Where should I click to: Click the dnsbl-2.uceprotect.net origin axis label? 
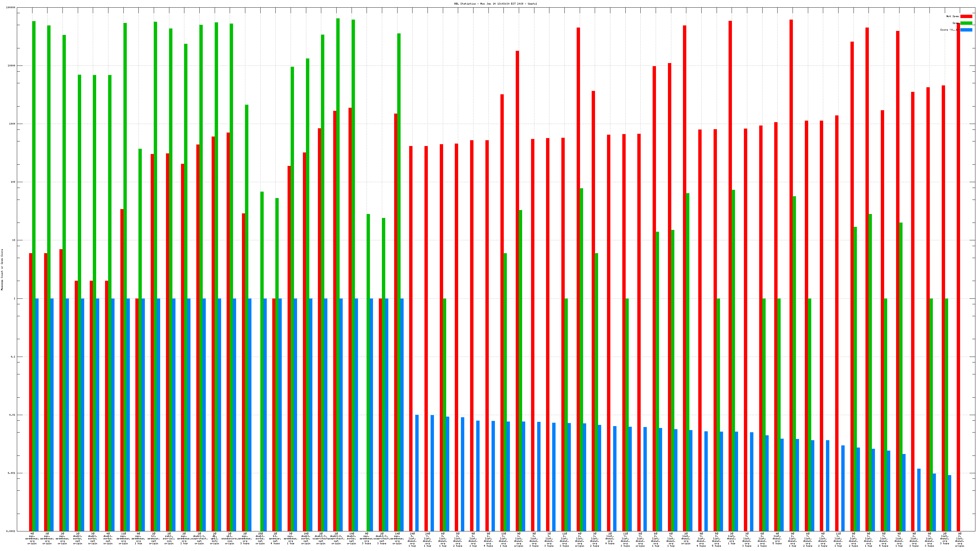click(x=336, y=538)
